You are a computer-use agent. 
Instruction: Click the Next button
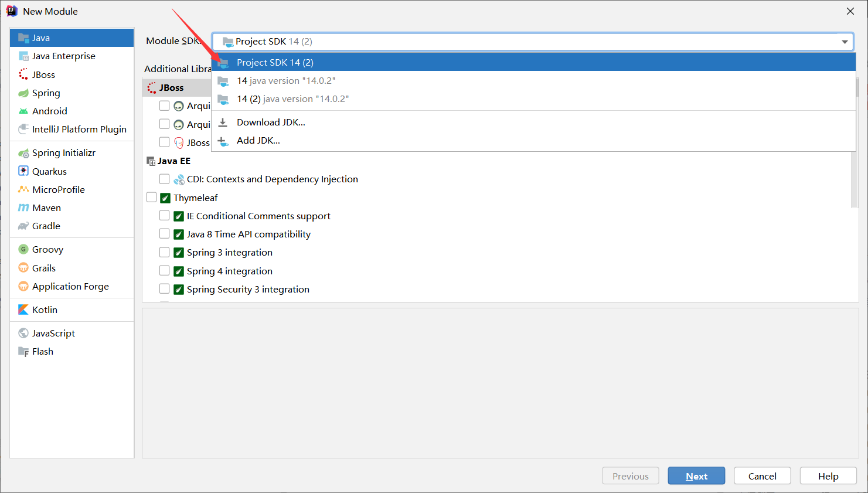tap(696, 476)
